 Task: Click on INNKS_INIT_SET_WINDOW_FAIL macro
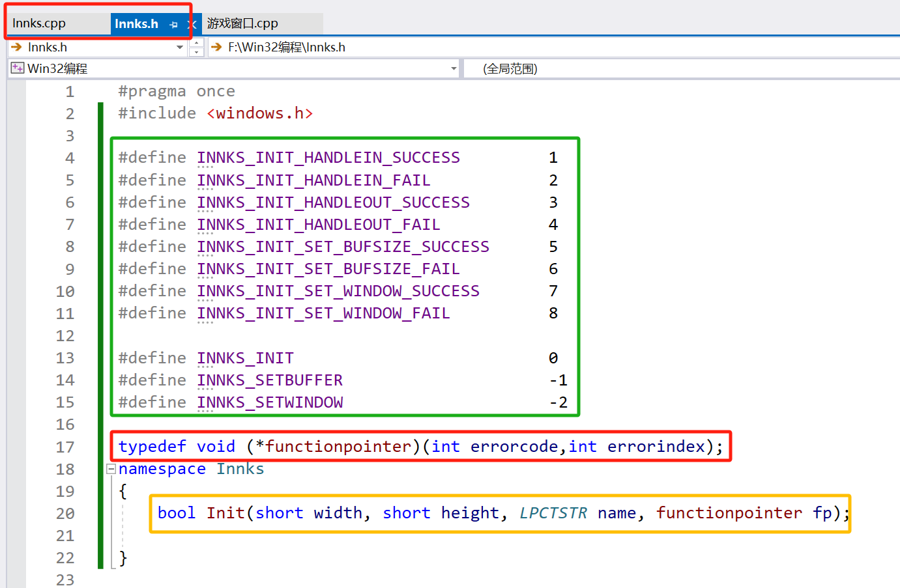(x=323, y=313)
